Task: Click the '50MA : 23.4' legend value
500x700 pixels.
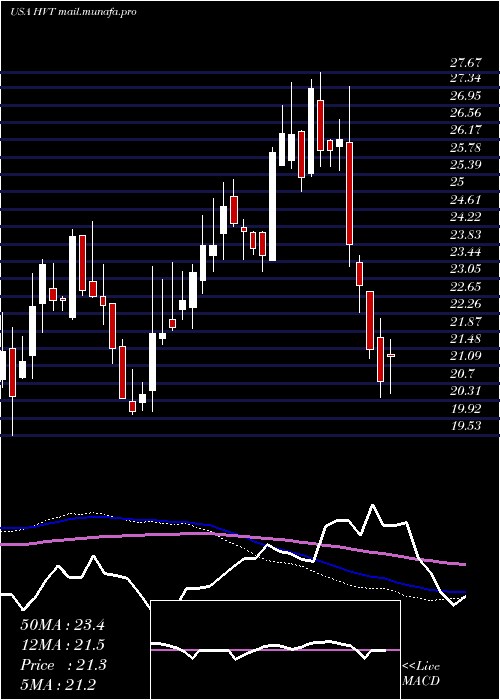Action: [x=62, y=625]
